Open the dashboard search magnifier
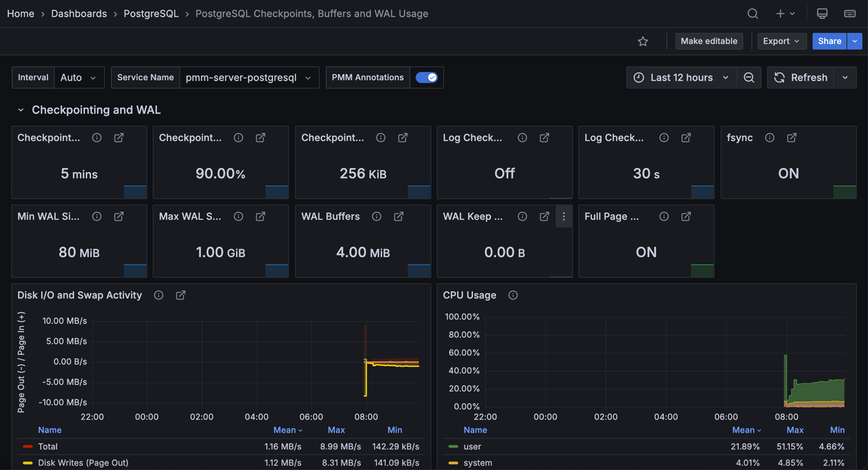Viewport: 868px width, 470px height. click(752, 13)
